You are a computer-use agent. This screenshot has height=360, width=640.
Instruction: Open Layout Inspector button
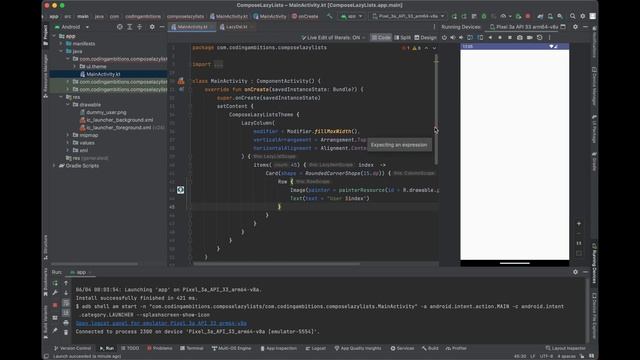(566, 348)
